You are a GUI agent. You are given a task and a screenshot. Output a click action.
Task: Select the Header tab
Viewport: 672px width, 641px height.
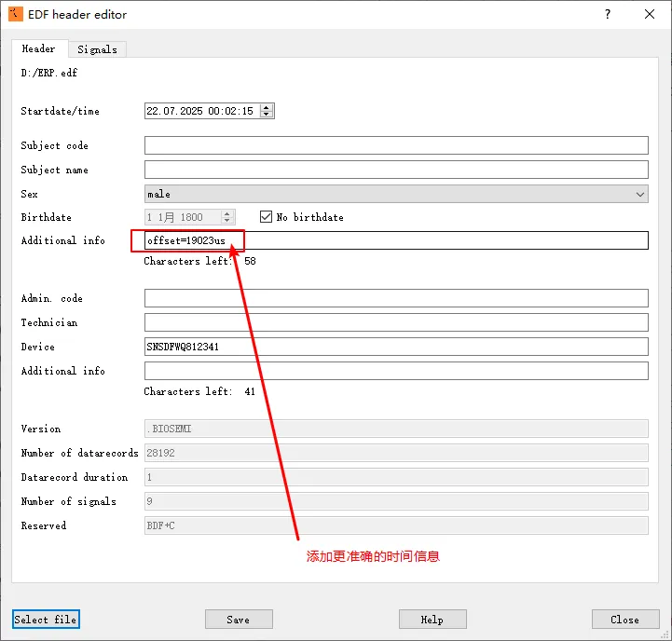(x=38, y=48)
